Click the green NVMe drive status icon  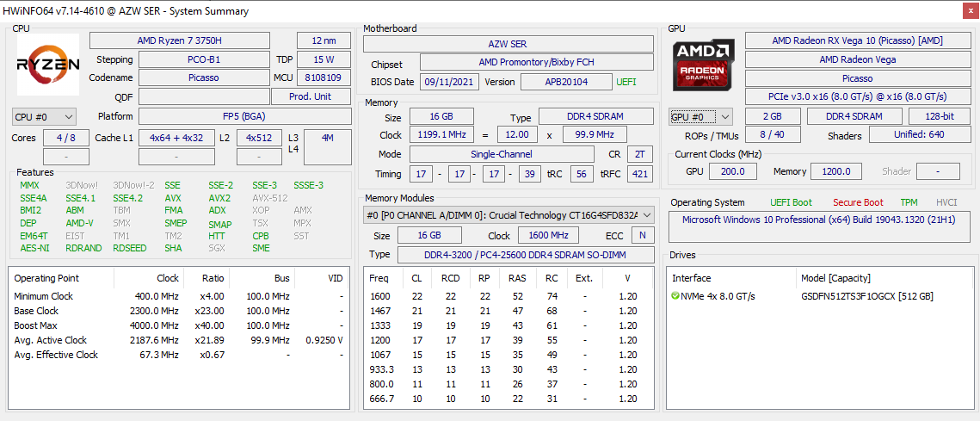[x=675, y=296]
